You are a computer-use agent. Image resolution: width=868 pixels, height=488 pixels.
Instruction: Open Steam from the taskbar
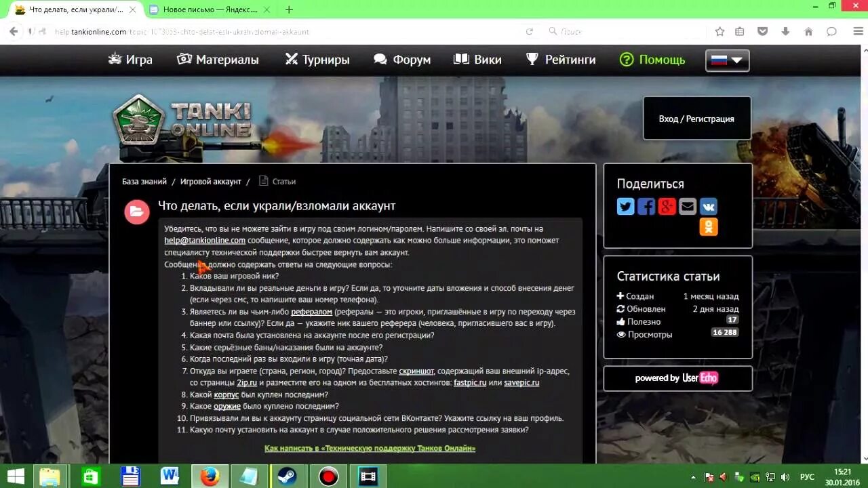(x=288, y=476)
